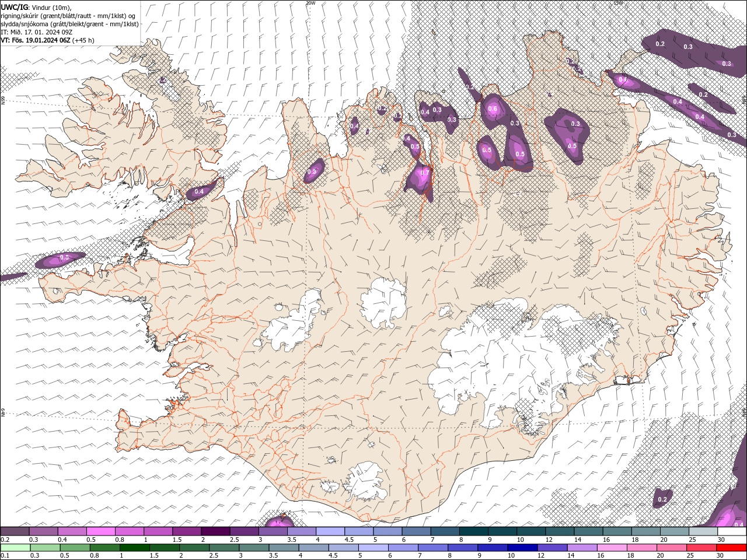Select the dark purple top-row swatch between 2 and 2.5
Screen dimensions: 747x560
pos(215,531)
